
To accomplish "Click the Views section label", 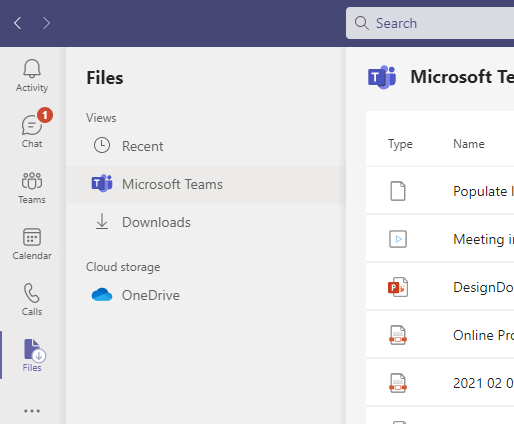I will coord(101,118).
